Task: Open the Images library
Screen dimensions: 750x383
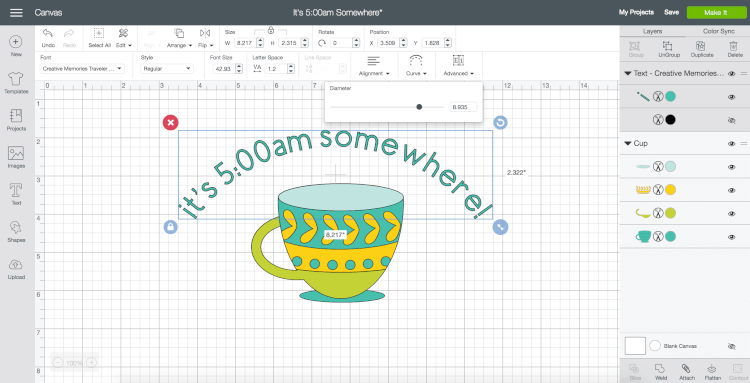Action: [16, 153]
